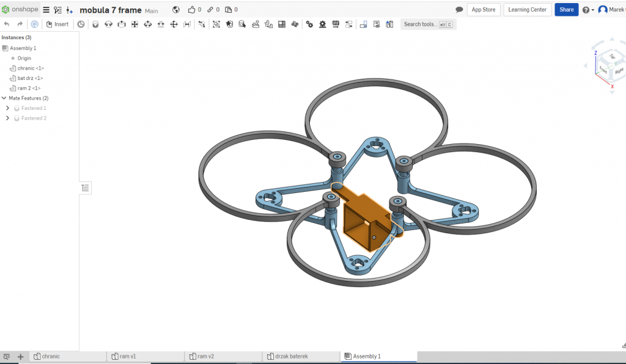The height and width of the screenshot is (364, 626).
Task: Open the comments speech bubble icon
Action: (459, 10)
